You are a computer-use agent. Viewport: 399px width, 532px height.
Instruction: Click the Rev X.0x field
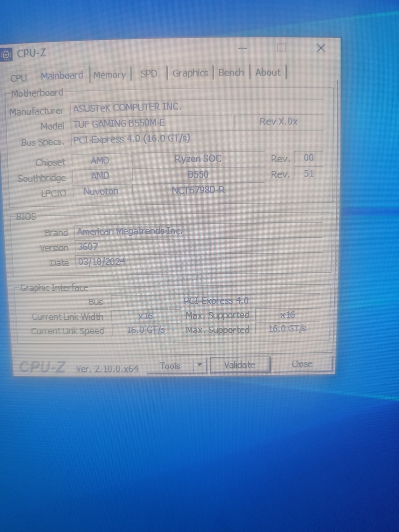(279, 122)
